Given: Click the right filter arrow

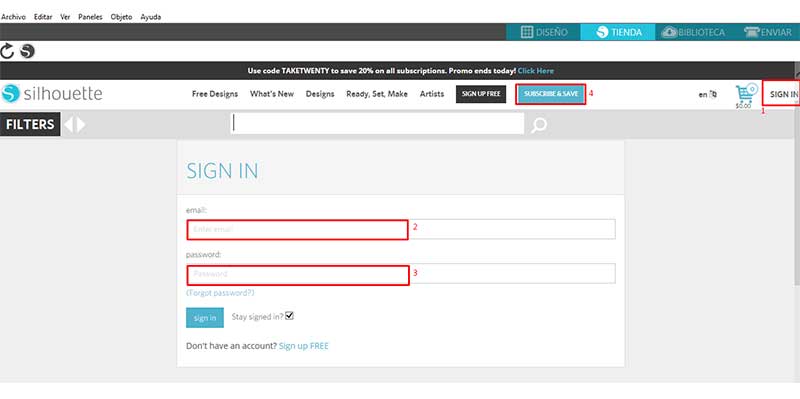Looking at the screenshot, I should click(x=80, y=124).
